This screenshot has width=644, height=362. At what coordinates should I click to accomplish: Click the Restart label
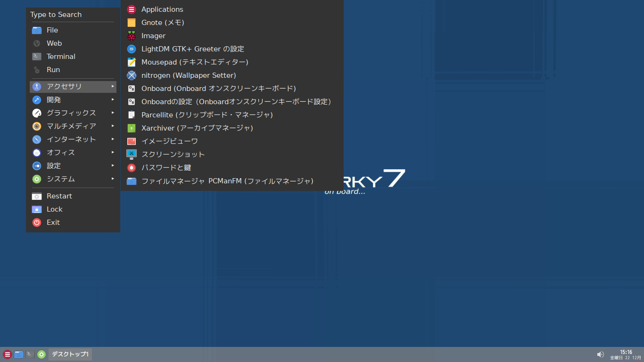point(59,196)
